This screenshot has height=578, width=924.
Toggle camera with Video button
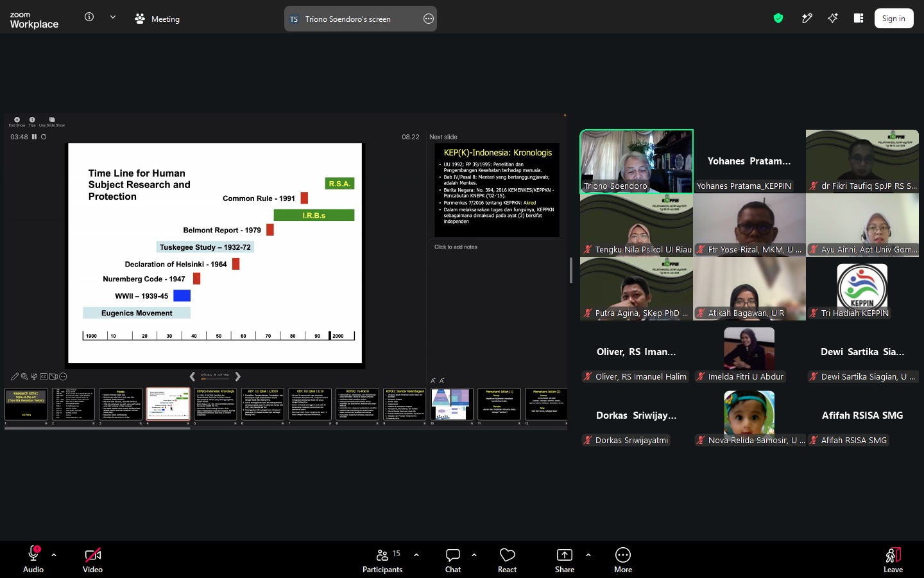coord(92,559)
